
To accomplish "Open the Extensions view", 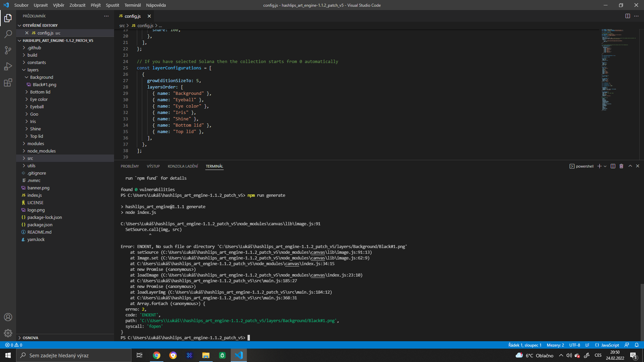I will point(8,82).
